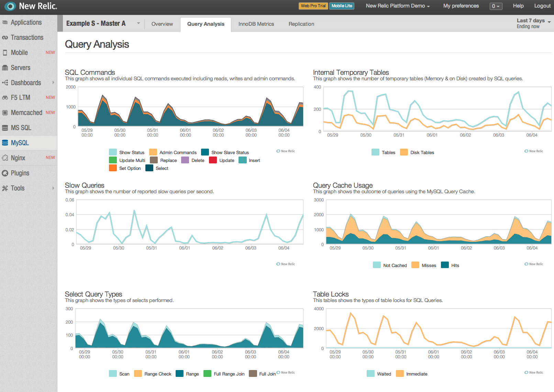The image size is (554, 392).
Task: Toggle Not Cached legend swatch
Action: coord(377,265)
